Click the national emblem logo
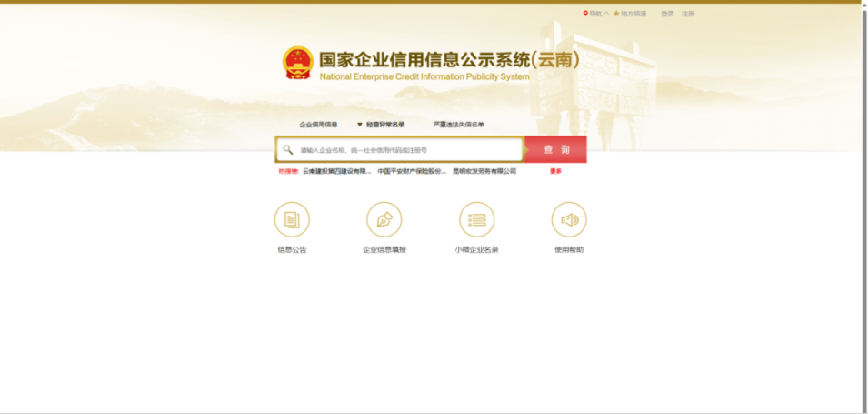 297,64
